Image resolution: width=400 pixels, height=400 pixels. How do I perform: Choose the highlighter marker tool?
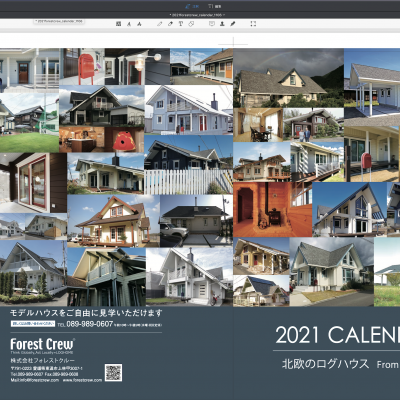pos(170,24)
